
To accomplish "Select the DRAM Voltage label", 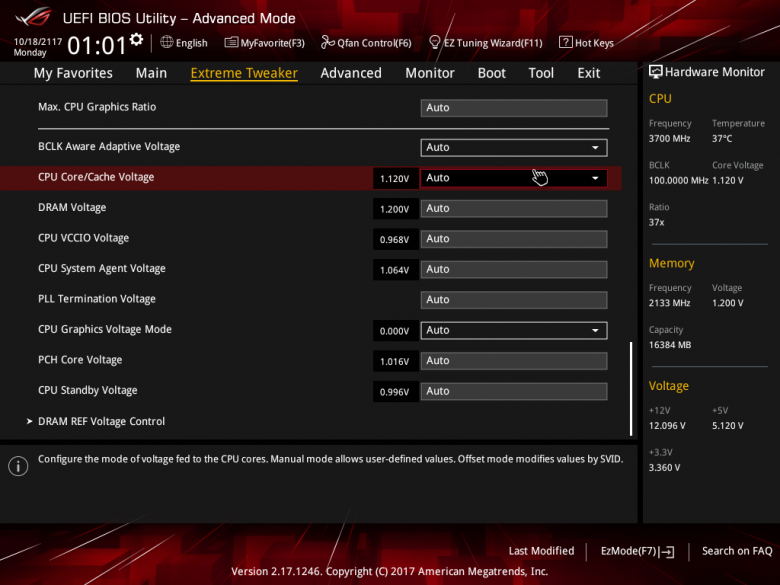I will coord(72,207).
